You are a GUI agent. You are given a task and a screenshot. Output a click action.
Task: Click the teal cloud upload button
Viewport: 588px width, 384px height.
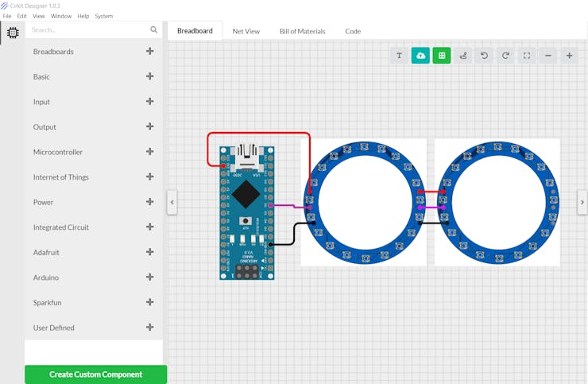420,56
